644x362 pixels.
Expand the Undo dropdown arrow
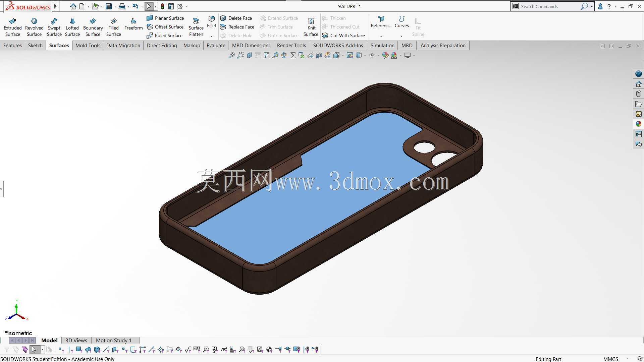click(x=142, y=6)
